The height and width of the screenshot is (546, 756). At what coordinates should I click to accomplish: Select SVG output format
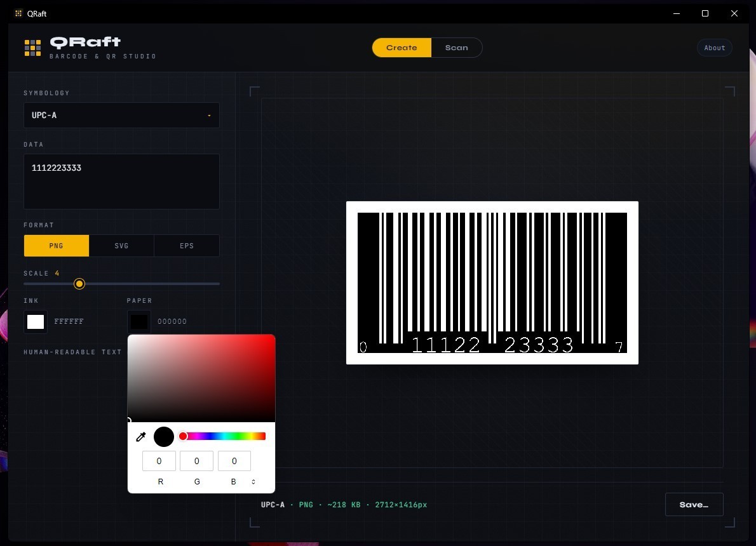[x=121, y=246]
